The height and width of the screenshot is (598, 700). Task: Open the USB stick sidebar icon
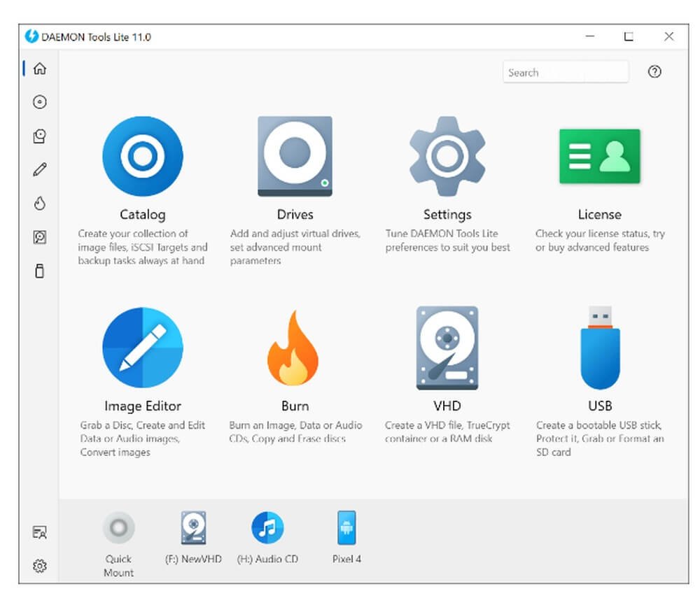point(40,271)
